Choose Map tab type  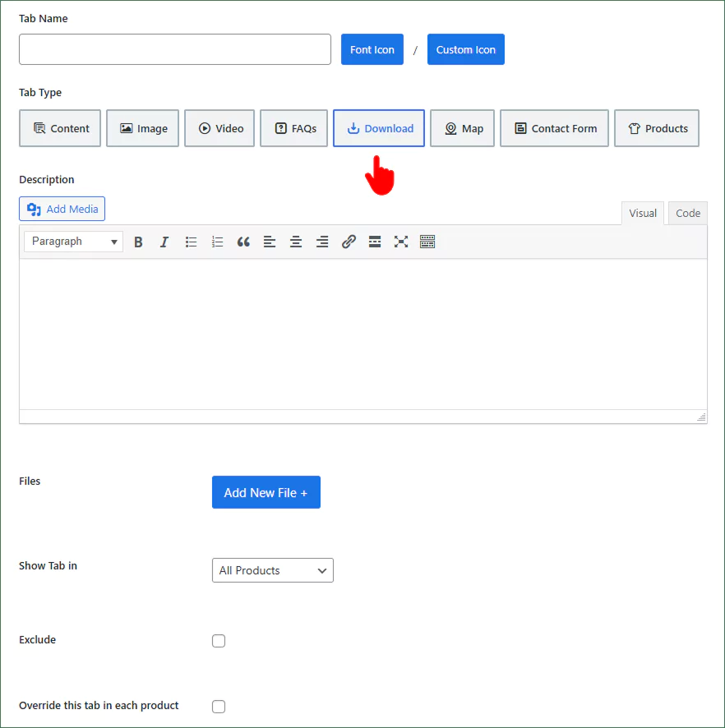click(x=462, y=128)
